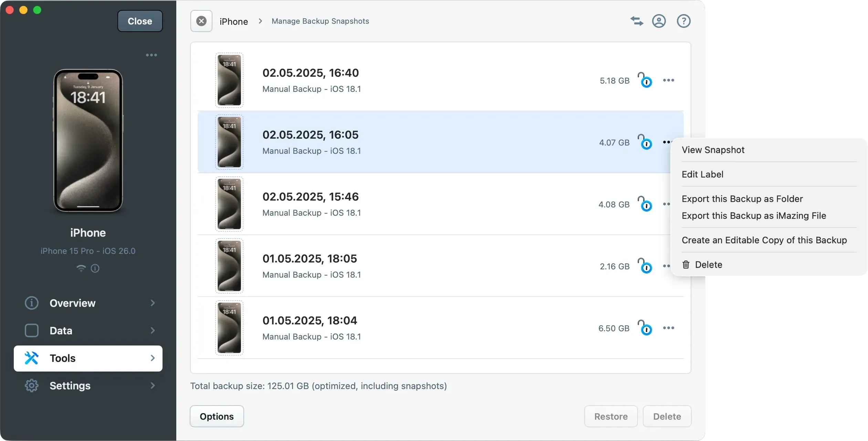Image resolution: width=868 pixels, height=441 pixels.
Task: Click the help question mark icon
Action: pos(683,21)
